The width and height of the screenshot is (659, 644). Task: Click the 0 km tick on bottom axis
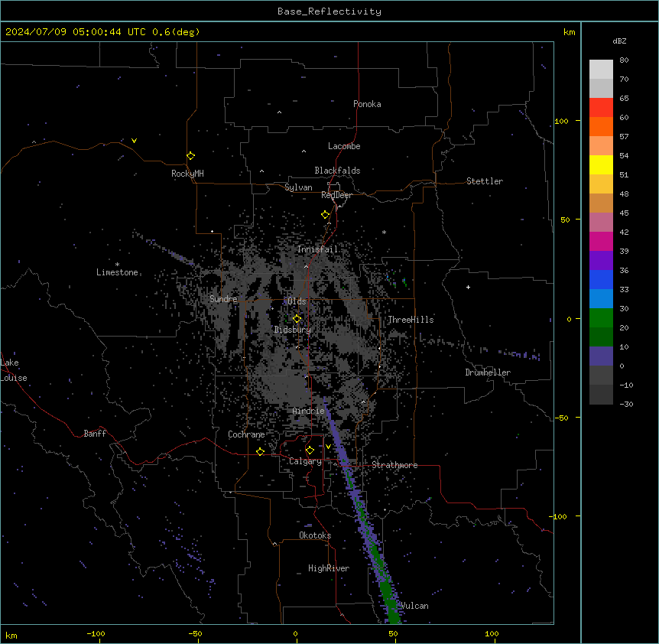click(x=295, y=633)
